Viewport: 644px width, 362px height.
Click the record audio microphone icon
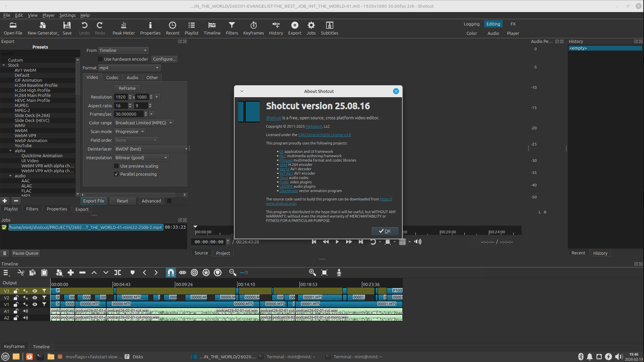click(x=339, y=273)
